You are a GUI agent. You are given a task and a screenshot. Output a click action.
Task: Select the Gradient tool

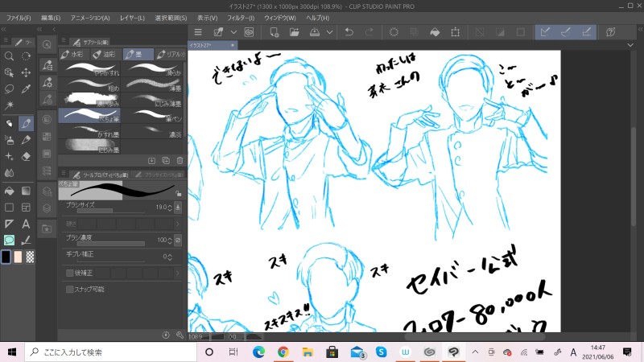coord(26,191)
